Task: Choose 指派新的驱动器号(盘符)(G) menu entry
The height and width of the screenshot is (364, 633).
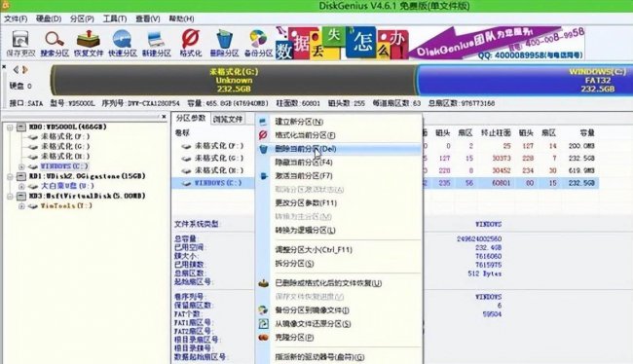Action: [339, 357]
